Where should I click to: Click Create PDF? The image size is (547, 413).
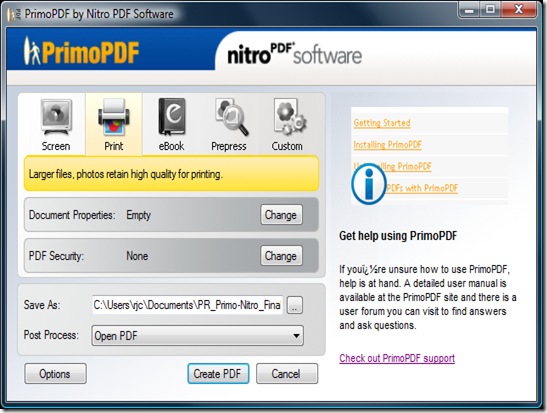[218, 374]
